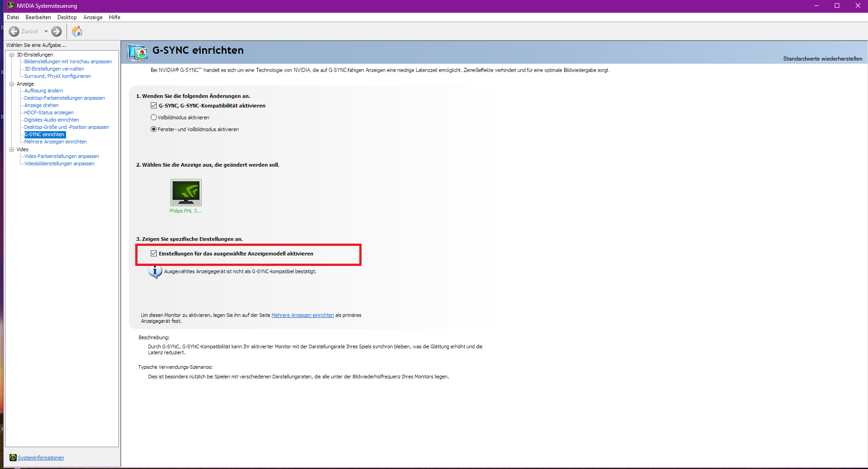Viewport: 868px width, 469px height.
Task: Open 3D-Einstellungen verwalten page
Action: (x=54, y=69)
